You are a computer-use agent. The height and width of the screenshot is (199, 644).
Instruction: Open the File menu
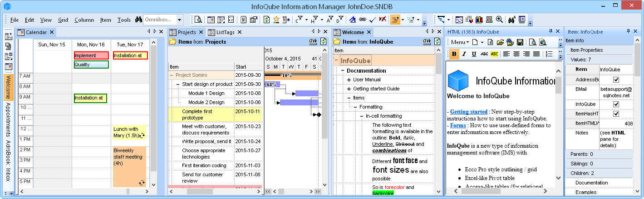pyautogui.click(x=15, y=20)
